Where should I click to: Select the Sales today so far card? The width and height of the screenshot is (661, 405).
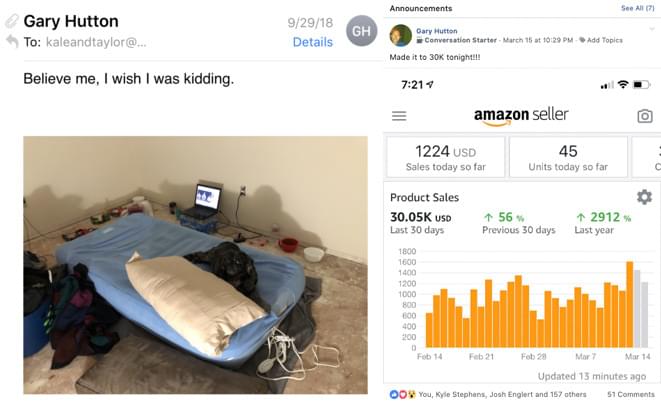point(446,157)
